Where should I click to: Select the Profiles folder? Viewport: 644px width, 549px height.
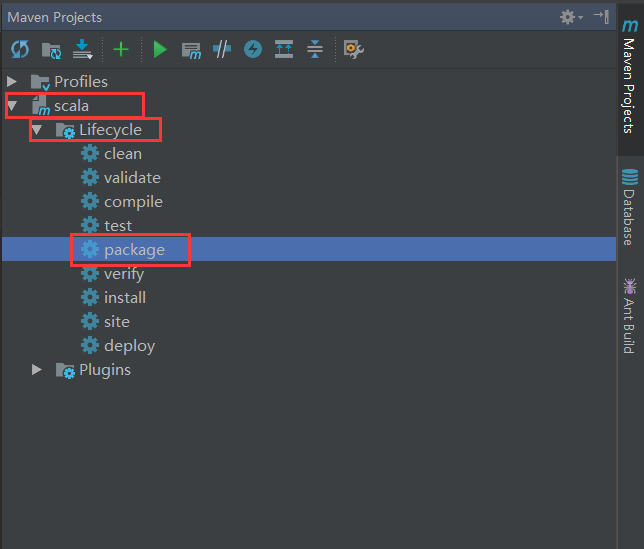(81, 82)
